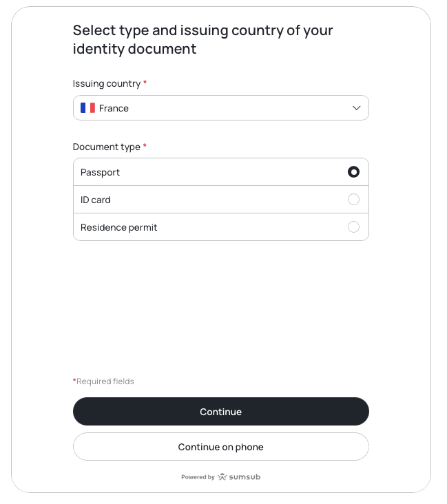447x504 pixels.
Task: Select the Residence permit radio button
Action: pyautogui.click(x=353, y=227)
